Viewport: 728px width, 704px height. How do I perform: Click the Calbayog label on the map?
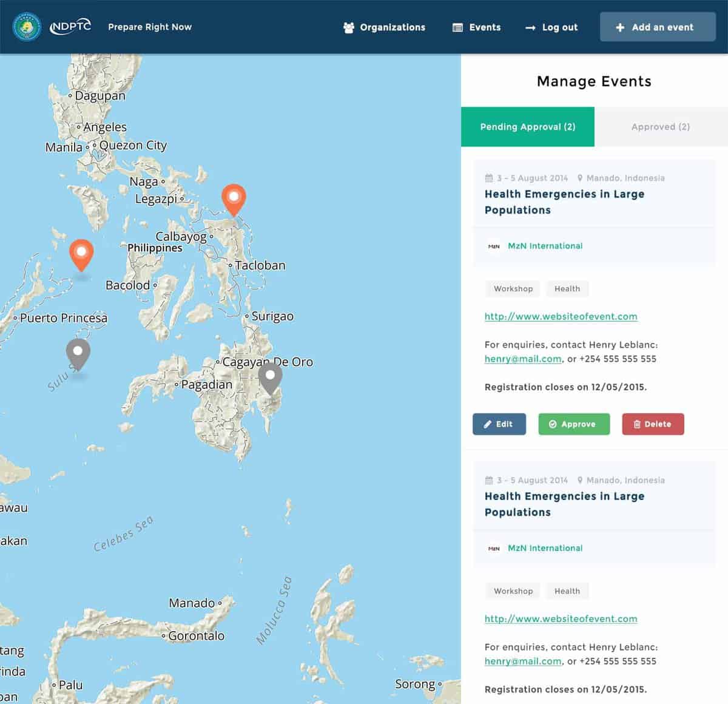click(181, 237)
